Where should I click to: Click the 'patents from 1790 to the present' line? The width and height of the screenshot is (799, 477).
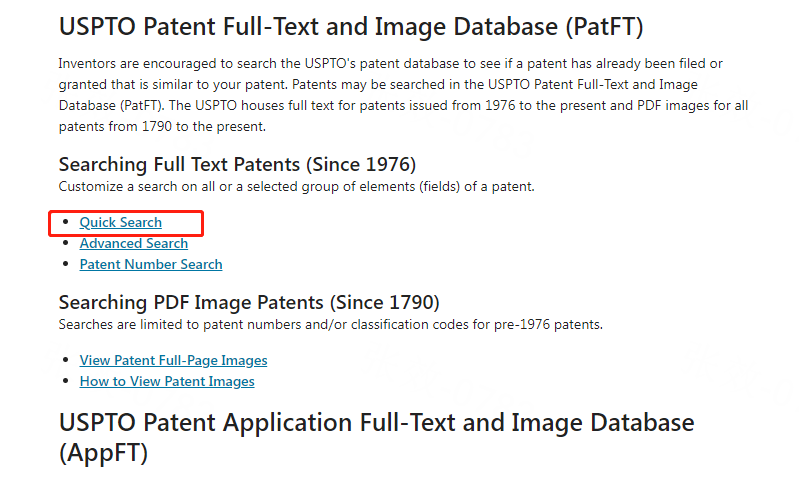(162, 126)
